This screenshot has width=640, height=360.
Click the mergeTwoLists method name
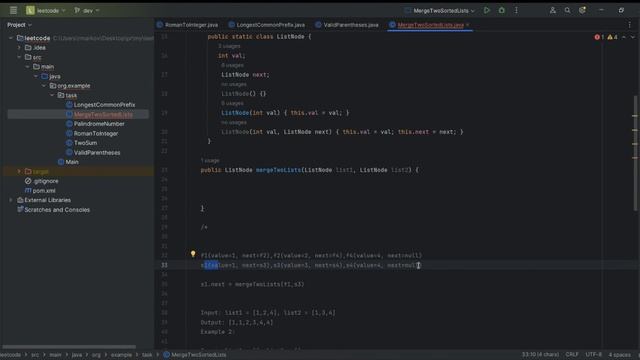(278, 170)
